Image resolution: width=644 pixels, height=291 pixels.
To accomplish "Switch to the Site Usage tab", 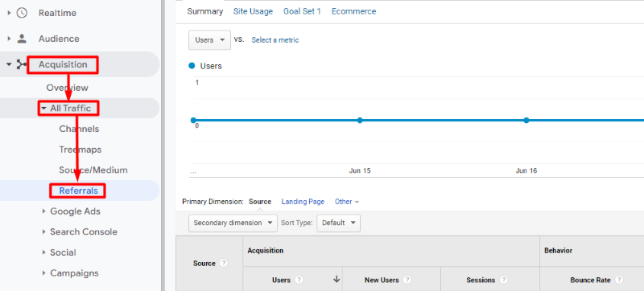I will click(253, 11).
